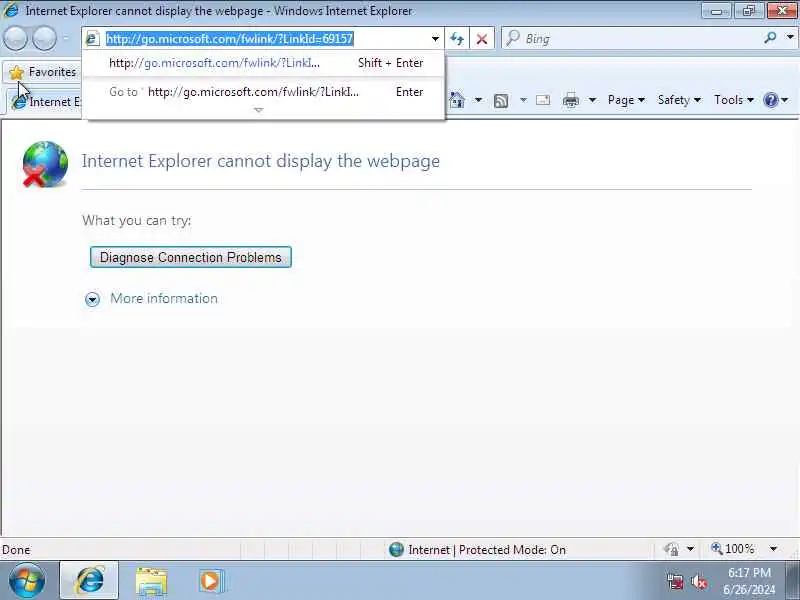
Task: Click the muted volume tray icon
Action: tap(698, 582)
